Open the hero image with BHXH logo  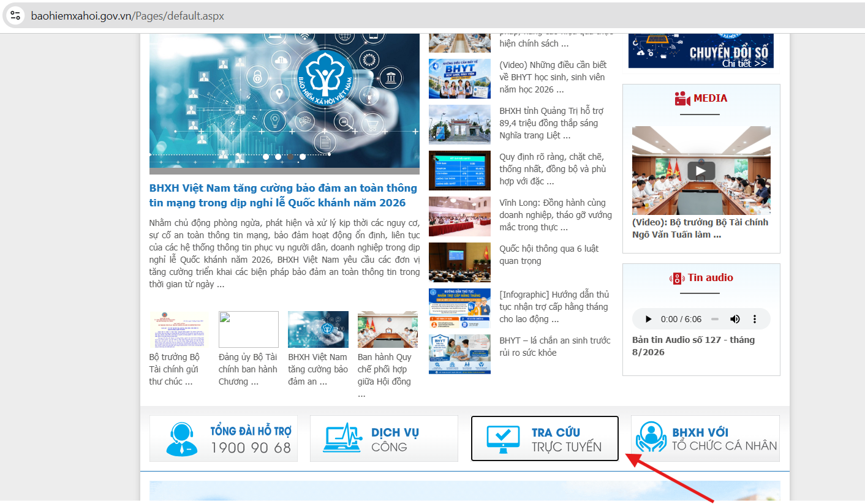coord(284,101)
